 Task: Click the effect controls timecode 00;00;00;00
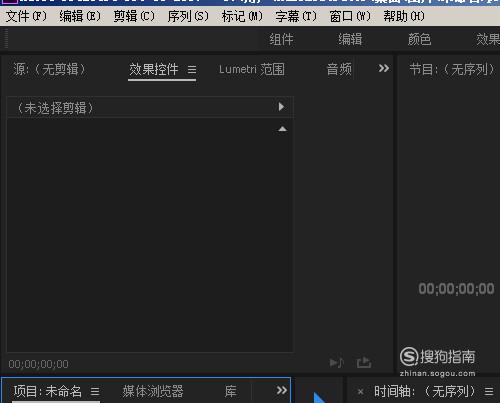coord(39,364)
